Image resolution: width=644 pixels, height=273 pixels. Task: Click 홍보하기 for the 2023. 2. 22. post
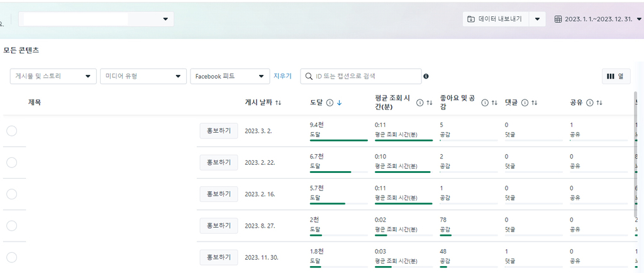coord(219,162)
